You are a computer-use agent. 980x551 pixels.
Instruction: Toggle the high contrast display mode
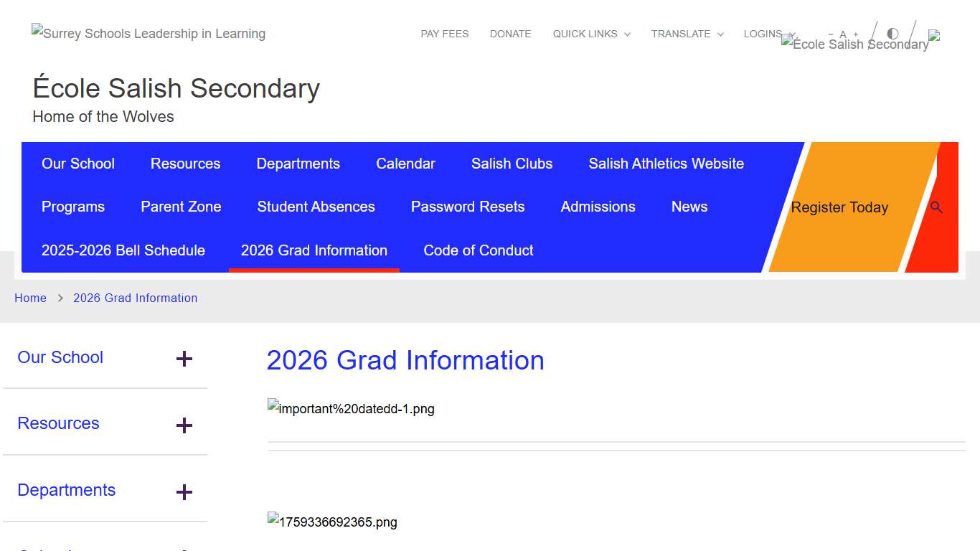892,33
